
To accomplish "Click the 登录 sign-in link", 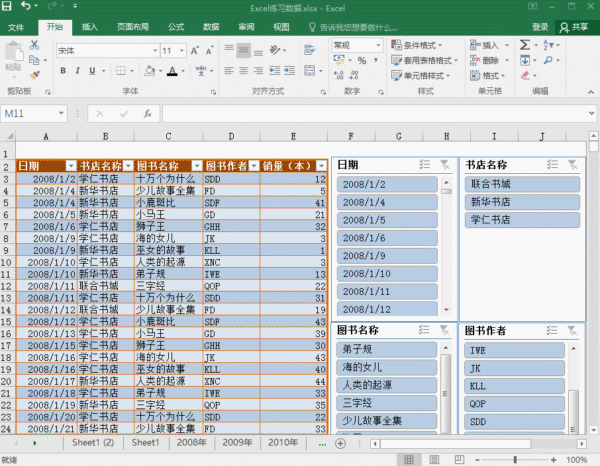I will [x=540, y=27].
